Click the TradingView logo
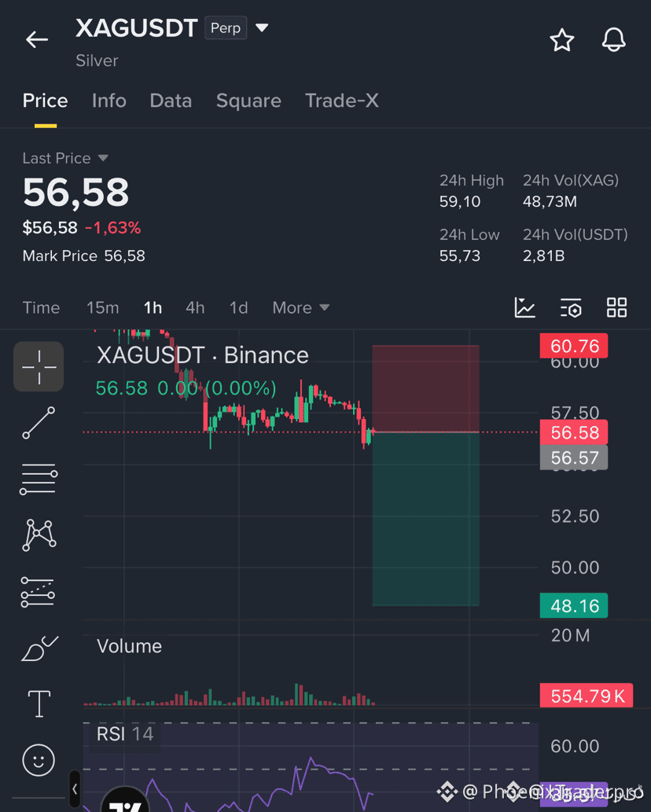 tap(125, 800)
